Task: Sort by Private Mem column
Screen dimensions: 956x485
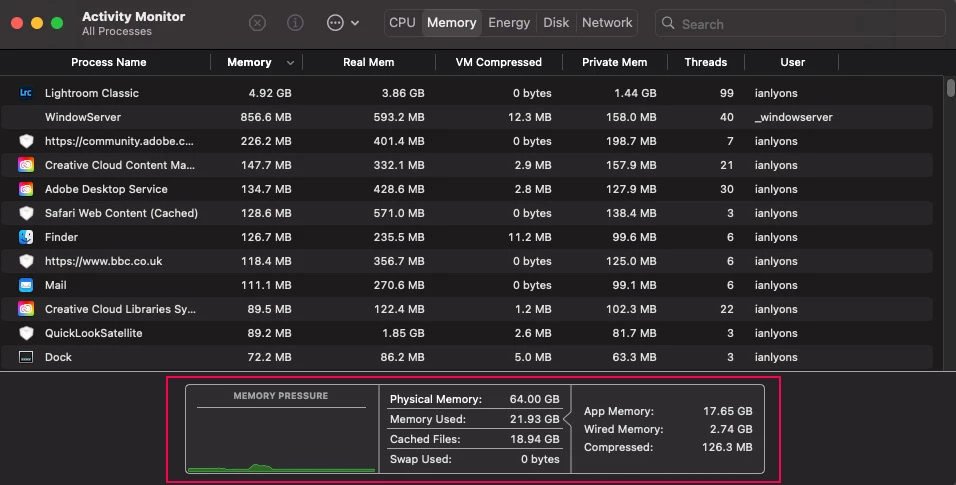Action: tap(615, 62)
